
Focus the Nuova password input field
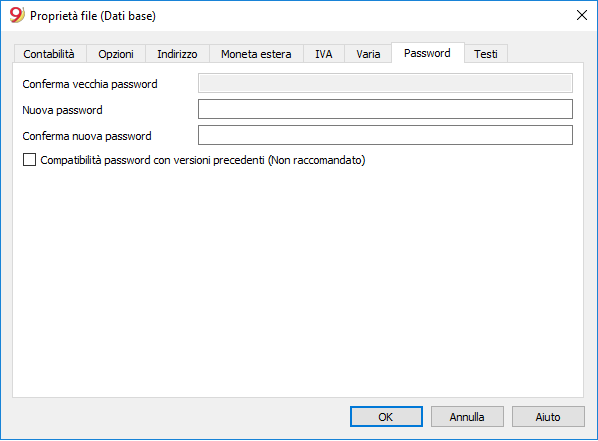tap(385, 109)
